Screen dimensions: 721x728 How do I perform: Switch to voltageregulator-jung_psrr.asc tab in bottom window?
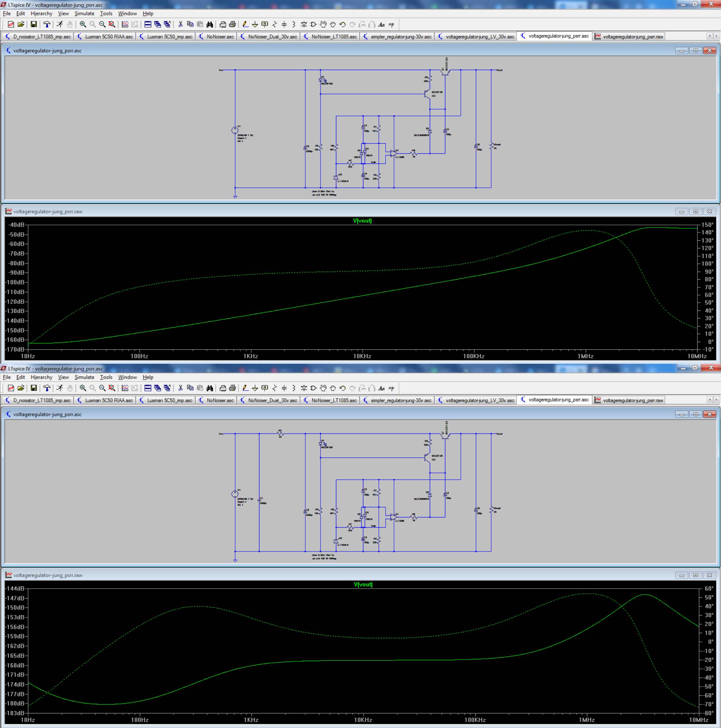pyautogui.click(x=554, y=400)
